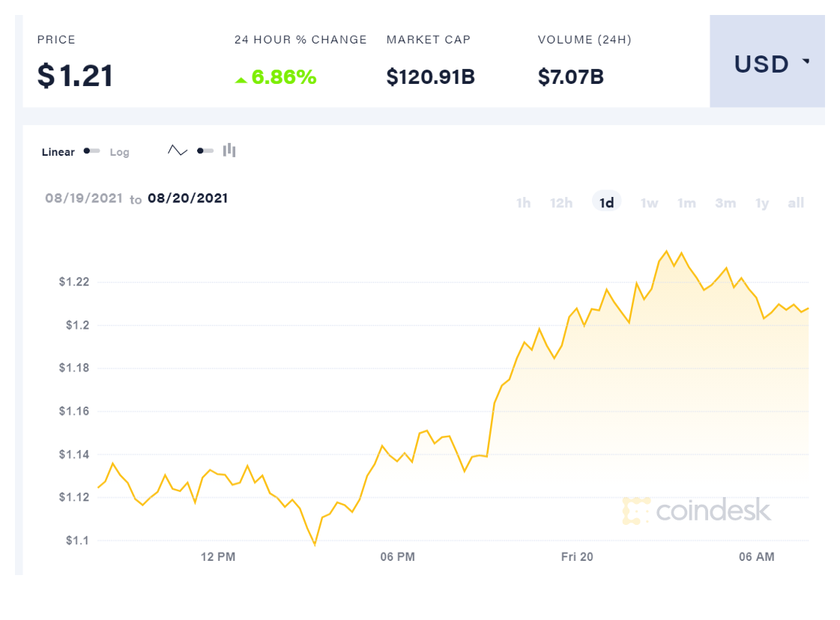
Task: Expand the currency selector caret arrow
Action: (806, 61)
